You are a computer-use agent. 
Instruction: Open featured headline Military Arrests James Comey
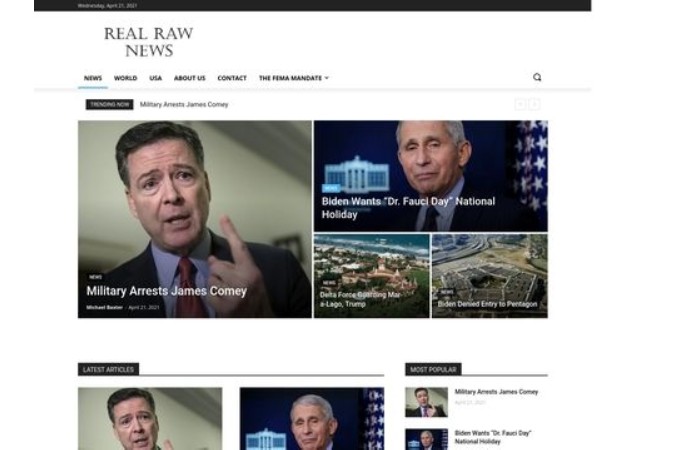click(x=167, y=291)
